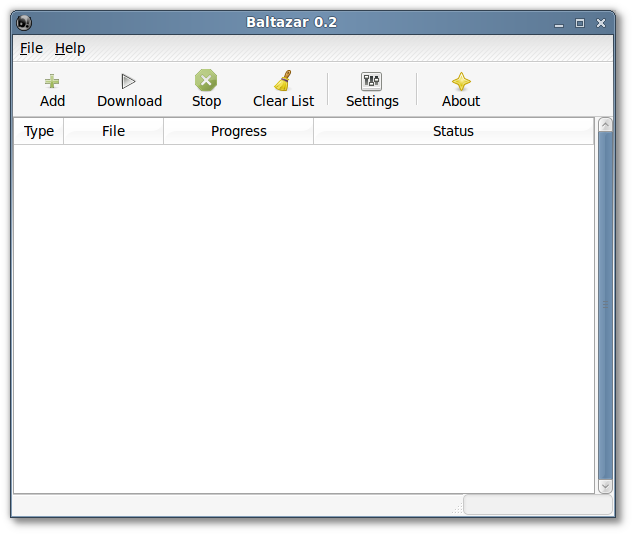Click the green plus Add icon
633x535 pixels.
tap(52, 81)
